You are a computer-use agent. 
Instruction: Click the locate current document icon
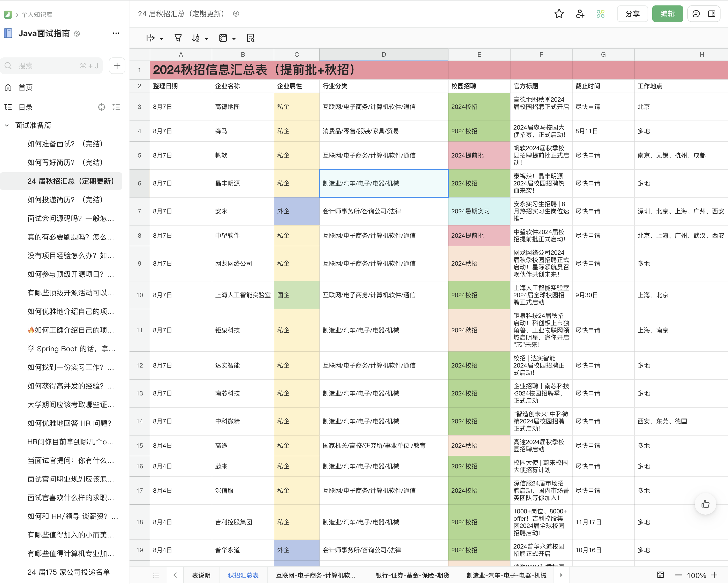101,107
